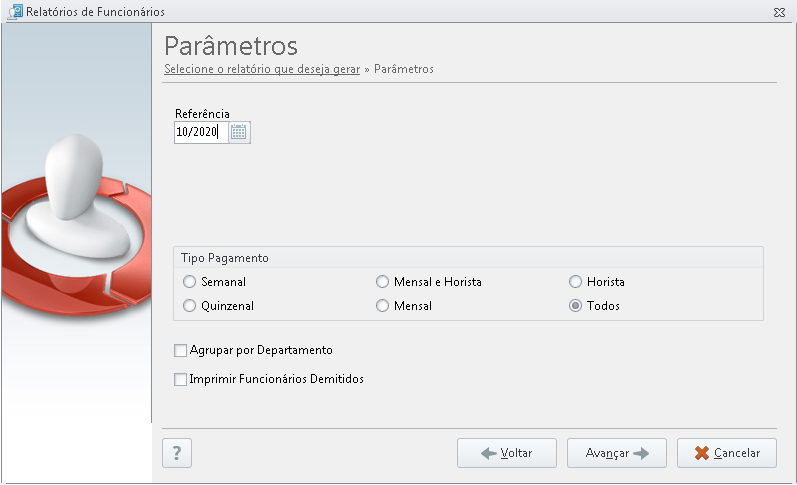The width and height of the screenshot is (797, 485).
Task: Select the Quinzenal payment type
Action: pos(189,306)
